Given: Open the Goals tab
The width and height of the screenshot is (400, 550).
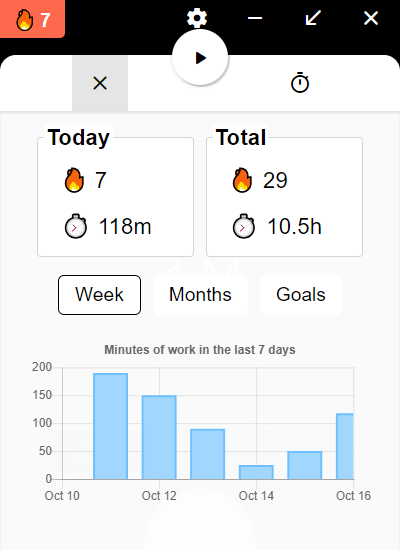Looking at the screenshot, I should (x=301, y=295).
